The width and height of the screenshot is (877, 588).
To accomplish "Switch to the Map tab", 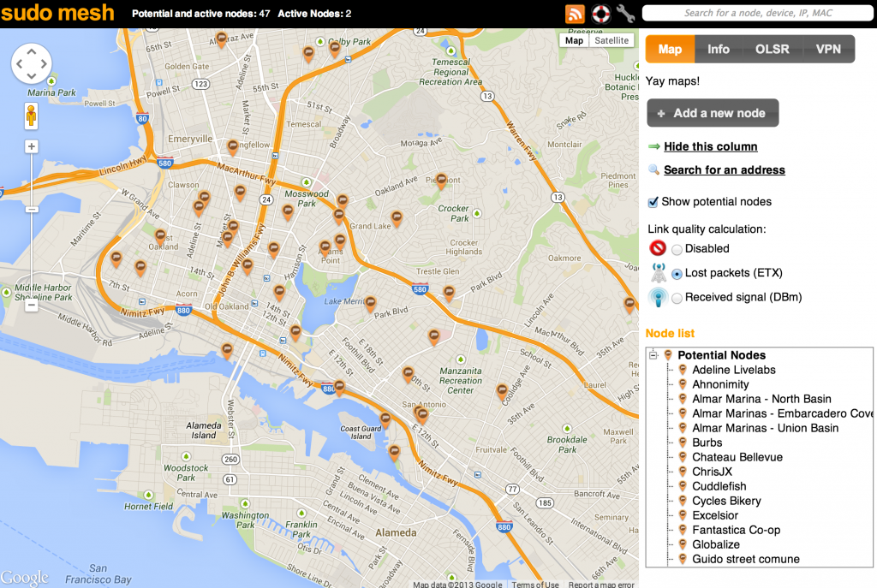I will [x=670, y=49].
